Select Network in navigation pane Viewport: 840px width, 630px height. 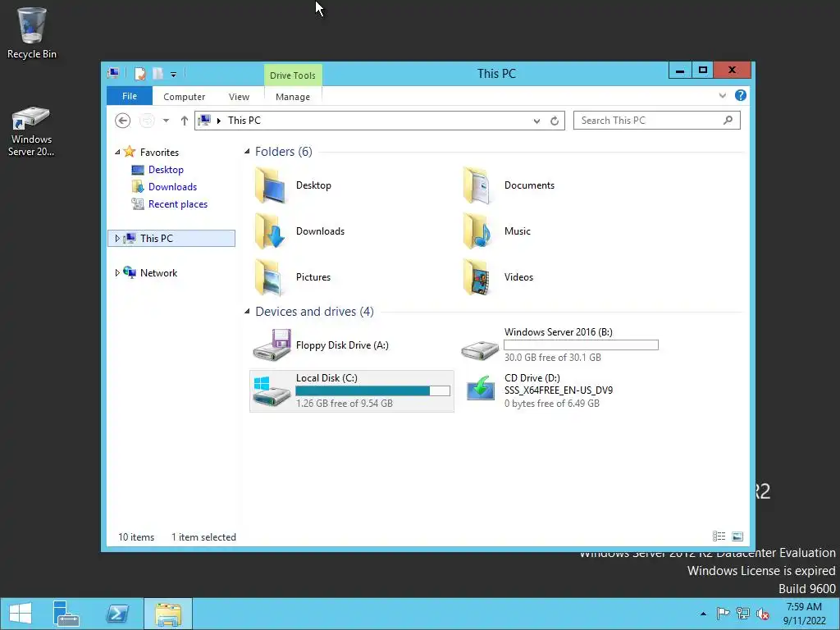click(158, 272)
